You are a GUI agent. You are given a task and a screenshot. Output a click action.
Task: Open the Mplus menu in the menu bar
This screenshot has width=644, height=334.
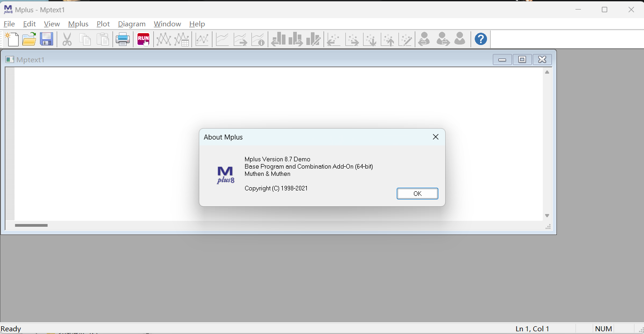coord(78,24)
